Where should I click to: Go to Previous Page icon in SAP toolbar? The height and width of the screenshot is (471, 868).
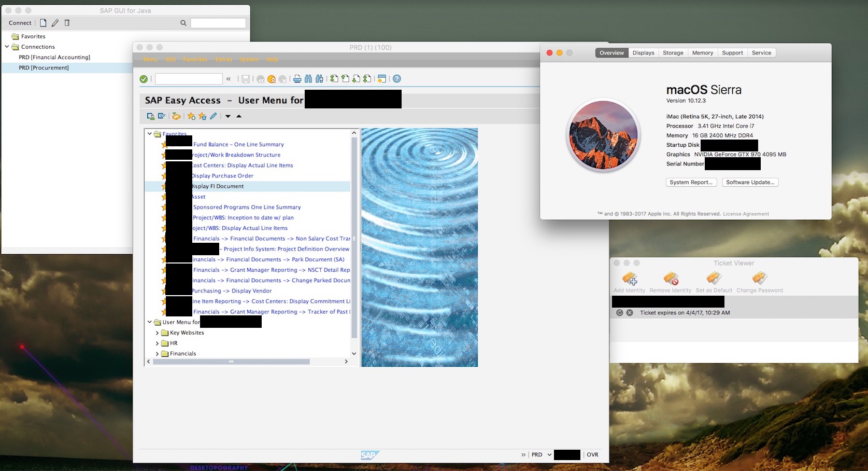(345, 79)
